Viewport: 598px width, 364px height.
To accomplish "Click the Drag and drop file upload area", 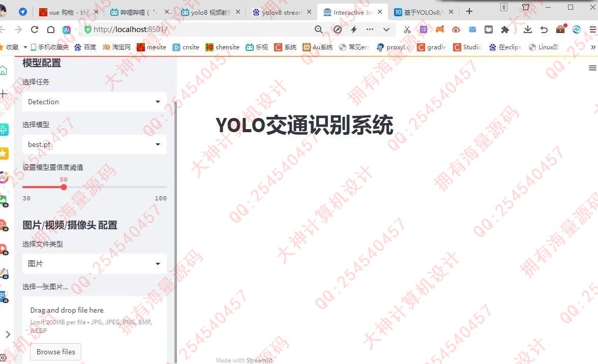I will [94, 330].
